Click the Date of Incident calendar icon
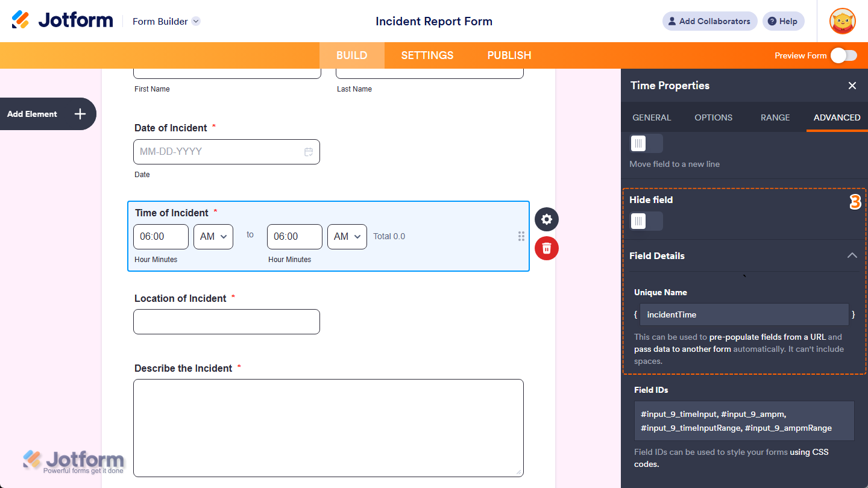Image resolution: width=868 pixels, height=488 pixels. click(309, 152)
